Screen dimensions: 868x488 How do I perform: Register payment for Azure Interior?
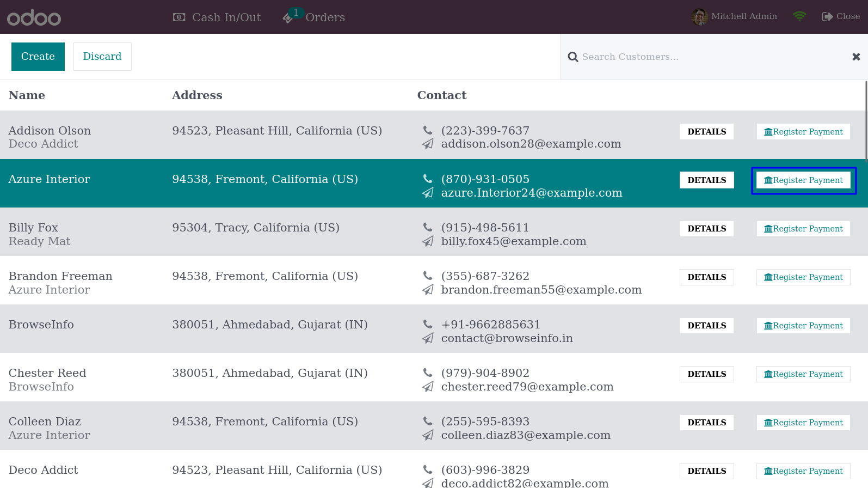[803, 180]
